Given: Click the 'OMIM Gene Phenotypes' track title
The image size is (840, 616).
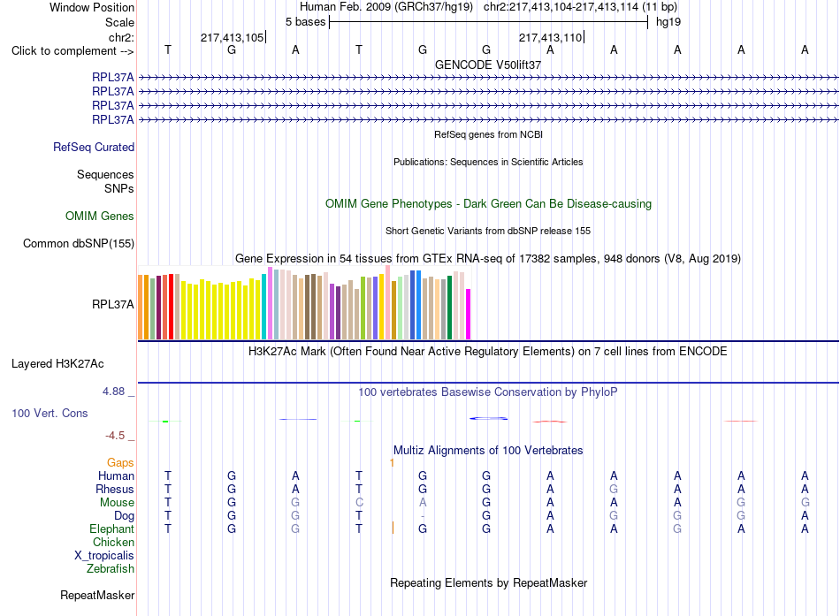Looking at the screenshot, I should 488,204.
